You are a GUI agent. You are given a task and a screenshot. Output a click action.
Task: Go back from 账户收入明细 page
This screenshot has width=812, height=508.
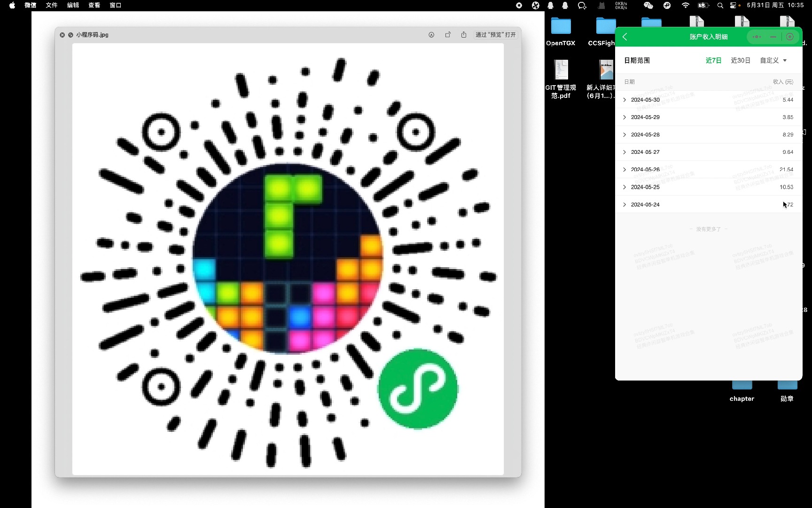pyautogui.click(x=625, y=37)
